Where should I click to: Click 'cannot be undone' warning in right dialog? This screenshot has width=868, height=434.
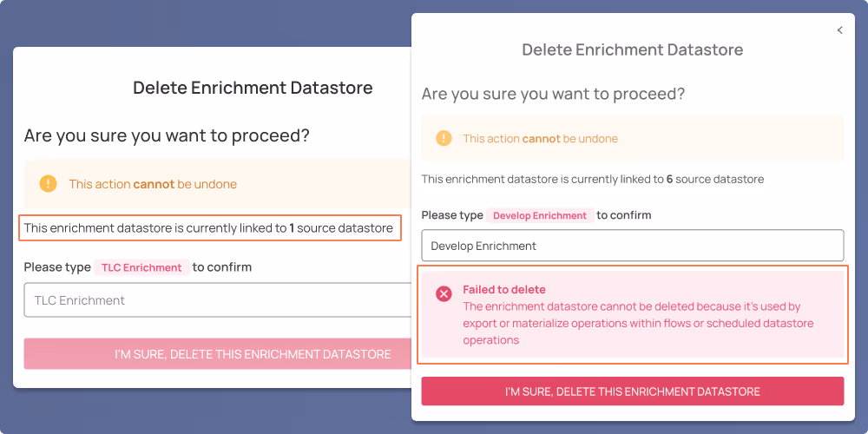pos(540,138)
